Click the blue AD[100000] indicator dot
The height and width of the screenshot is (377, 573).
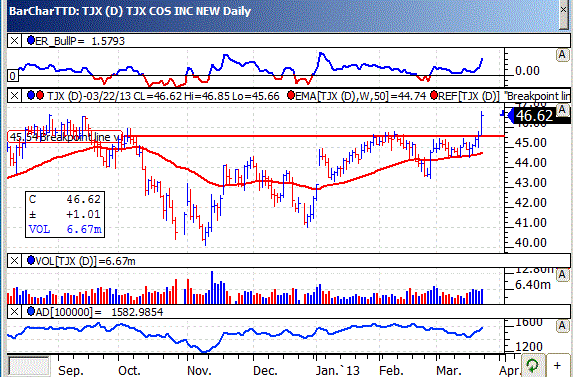[31, 311]
